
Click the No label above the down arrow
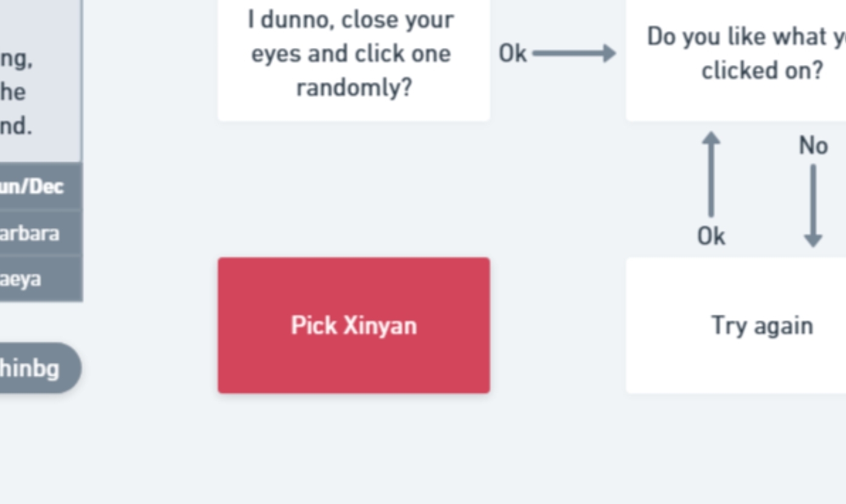(813, 146)
